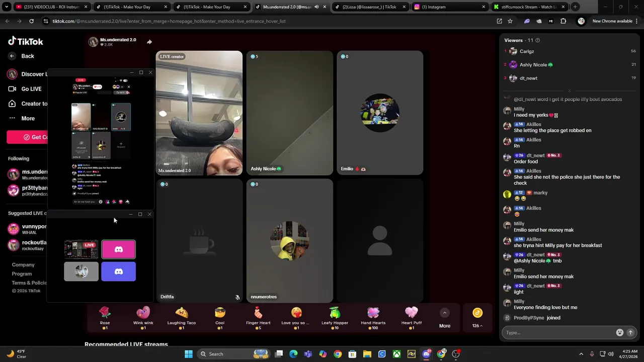Send the Rose gift
This screenshot has width=644, height=362.
[x=105, y=318]
